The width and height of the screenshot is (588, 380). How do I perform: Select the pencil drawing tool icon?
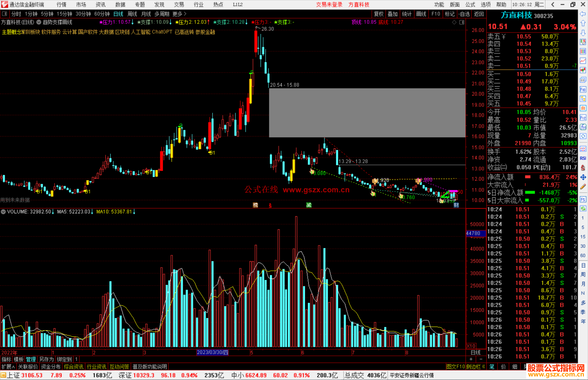583,187
